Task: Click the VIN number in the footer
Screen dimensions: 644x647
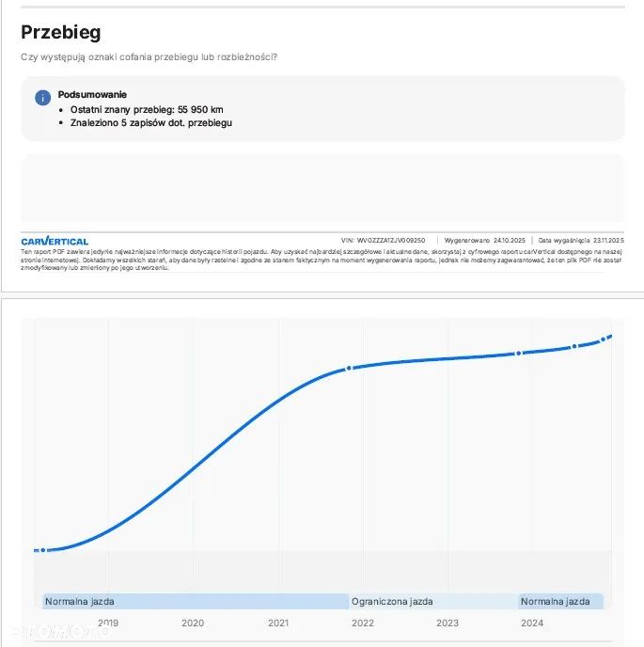Action: (x=384, y=241)
